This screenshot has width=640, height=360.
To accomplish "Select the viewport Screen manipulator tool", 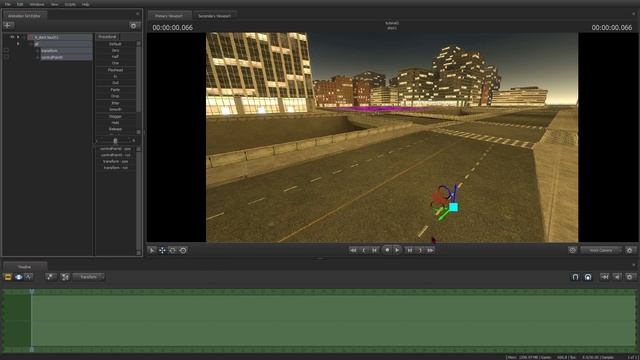I will tap(183, 250).
